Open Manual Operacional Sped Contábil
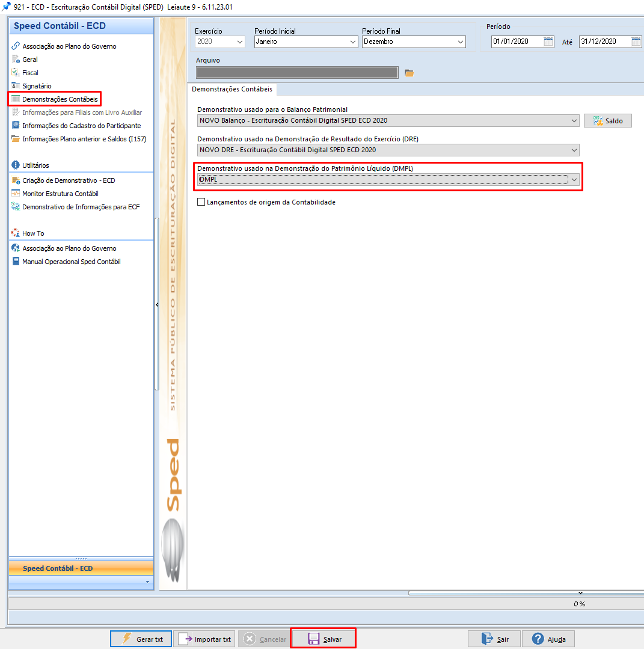This screenshot has width=644, height=649. 72,261
